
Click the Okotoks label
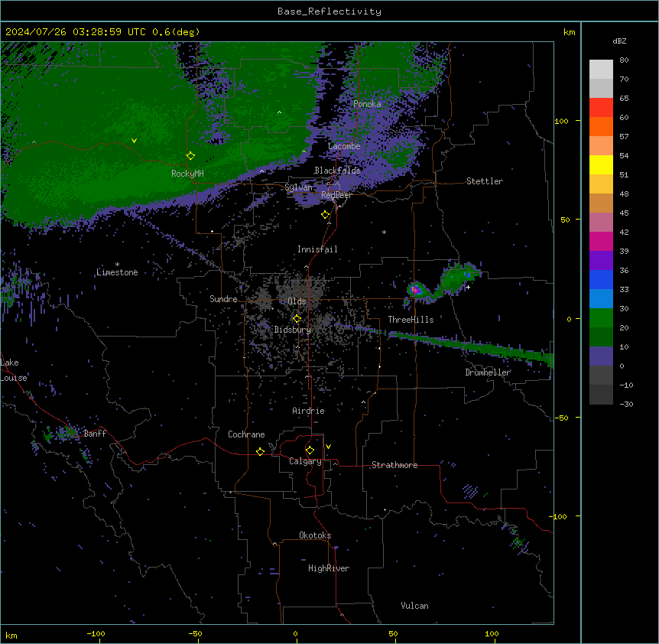coord(315,535)
